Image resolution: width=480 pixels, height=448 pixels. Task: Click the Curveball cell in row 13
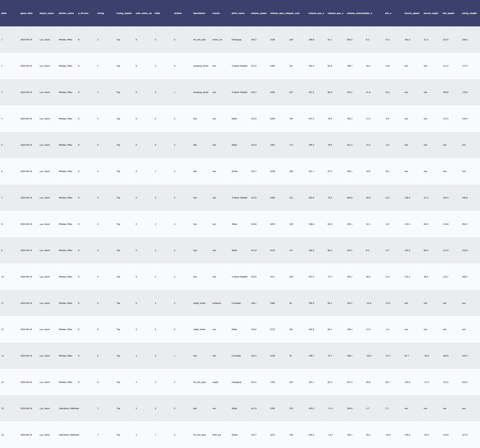pos(236,356)
